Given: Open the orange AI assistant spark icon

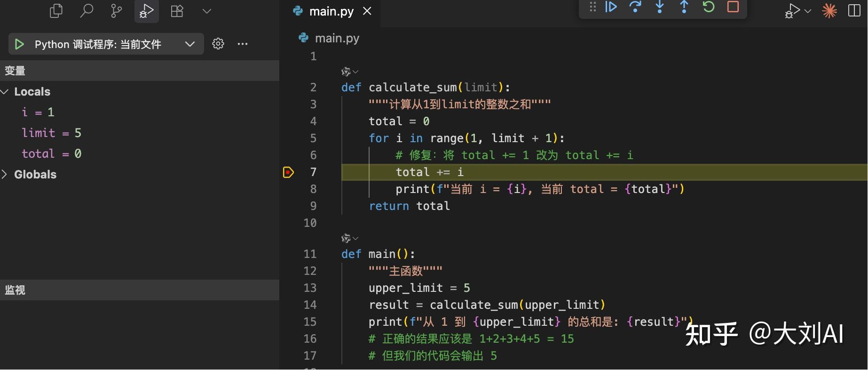Looking at the screenshot, I should click(x=829, y=11).
